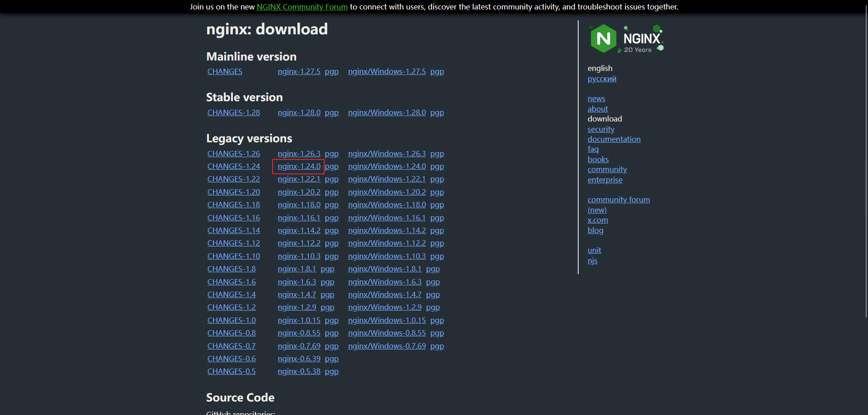This screenshot has height=415, width=868.
Task: Open the documentation page
Action: click(614, 139)
